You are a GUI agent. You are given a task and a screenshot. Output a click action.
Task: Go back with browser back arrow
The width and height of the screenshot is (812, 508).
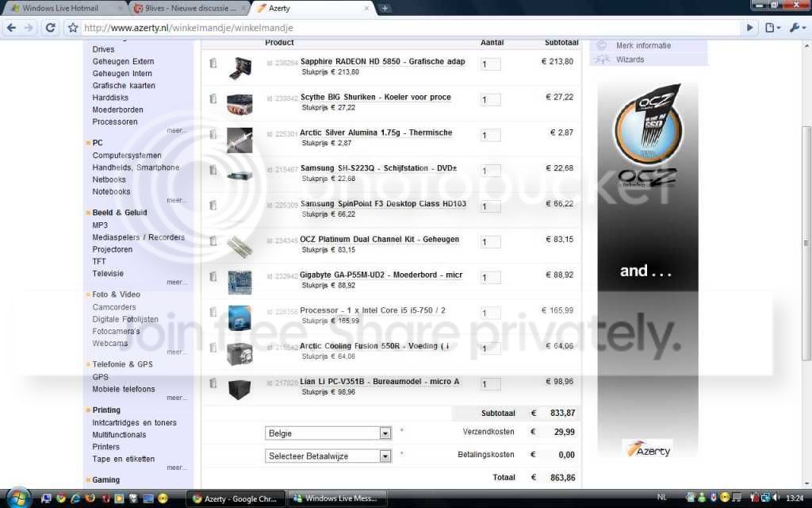pyautogui.click(x=11, y=28)
